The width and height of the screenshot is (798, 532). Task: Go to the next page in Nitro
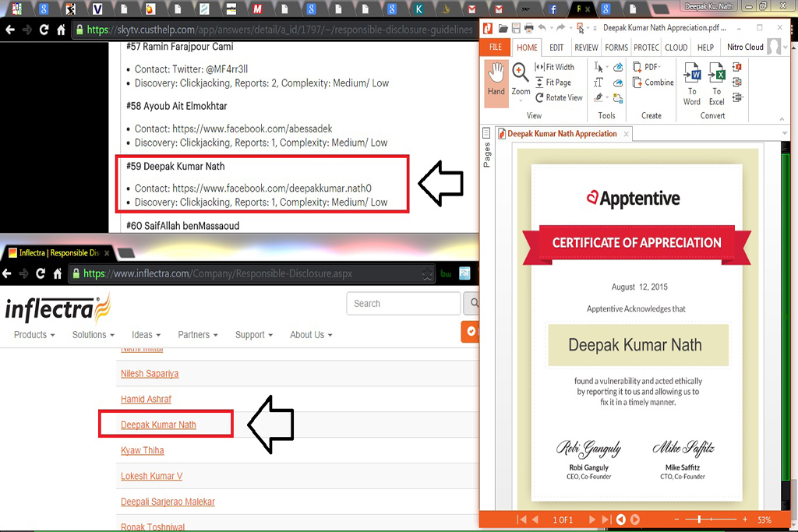[591, 520]
